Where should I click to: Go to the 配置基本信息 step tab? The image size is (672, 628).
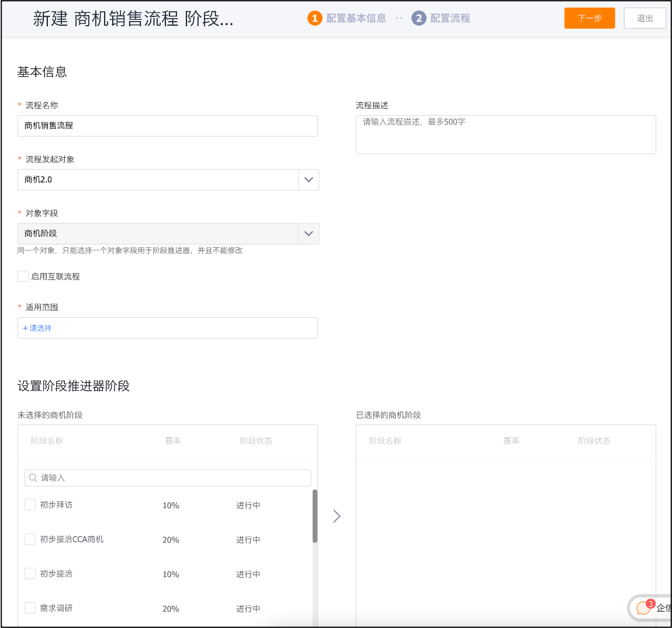[x=356, y=18]
